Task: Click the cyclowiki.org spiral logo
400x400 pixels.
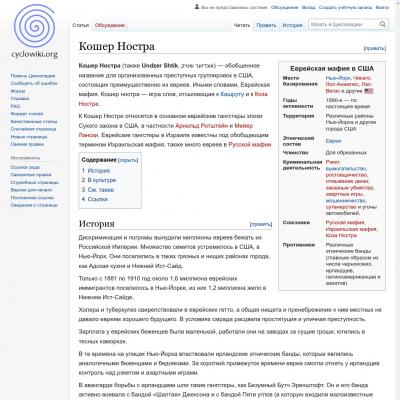Action: [34, 31]
